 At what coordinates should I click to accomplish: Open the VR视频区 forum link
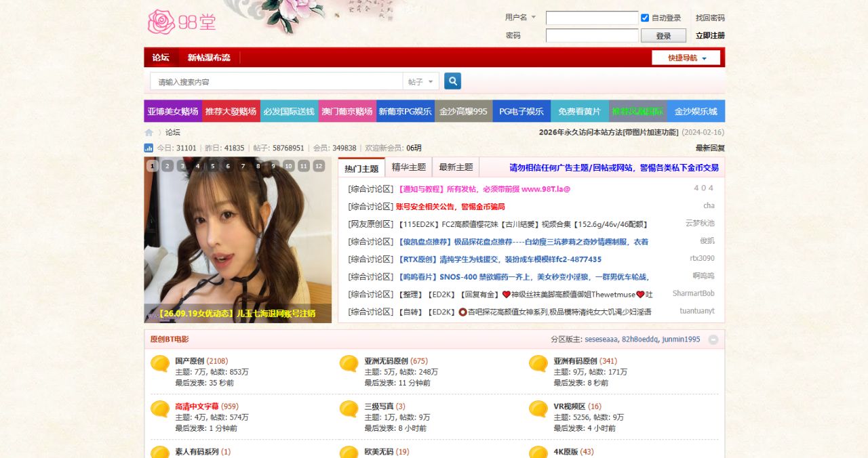point(570,407)
